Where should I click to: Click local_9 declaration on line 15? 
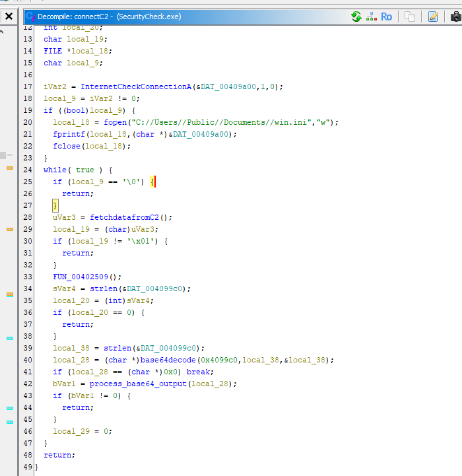coord(82,63)
